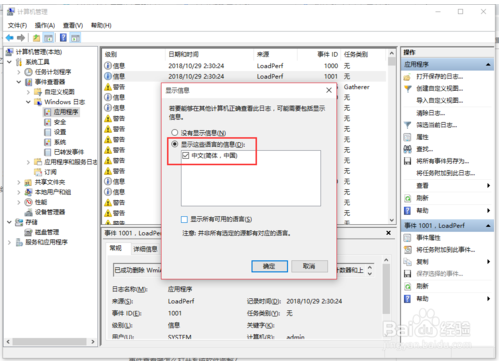500x361 pixels.
Task: Expand the 服务和应用程序 tree node
Action: (x=10, y=242)
